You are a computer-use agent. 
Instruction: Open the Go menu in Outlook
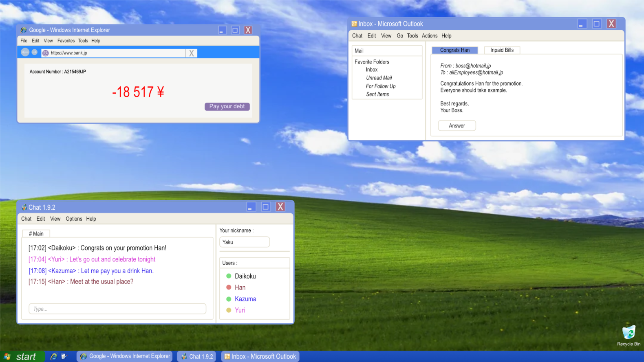pyautogui.click(x=400, y=36)
